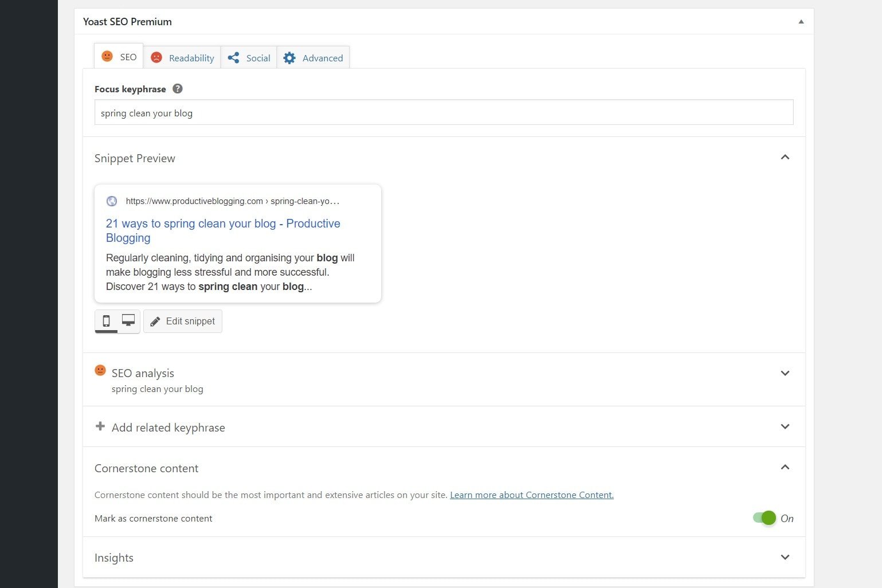Click the snippet meta description text
The image size is (882, 588).
tap(230, 272)
